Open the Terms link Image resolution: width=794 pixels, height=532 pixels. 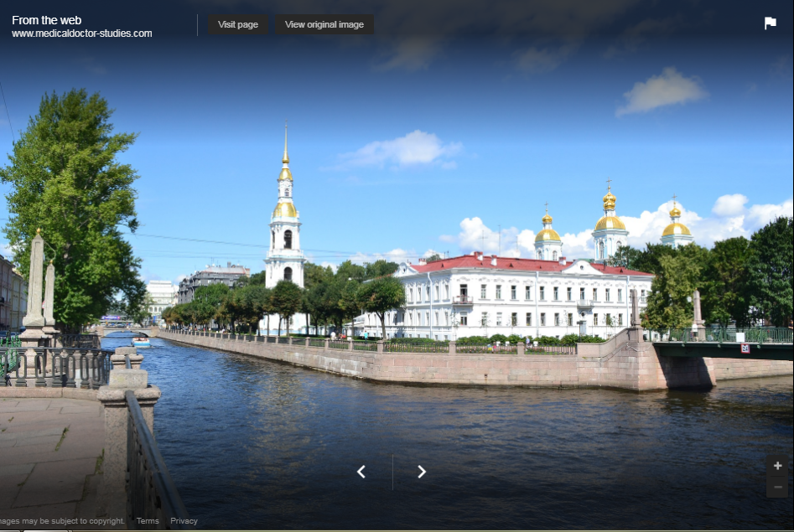click(148, 521)
